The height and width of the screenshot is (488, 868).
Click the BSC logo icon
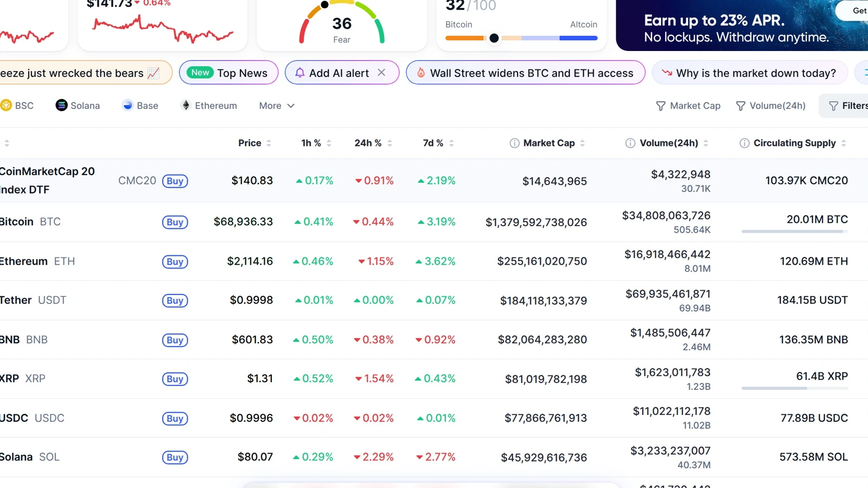(5, 105)
